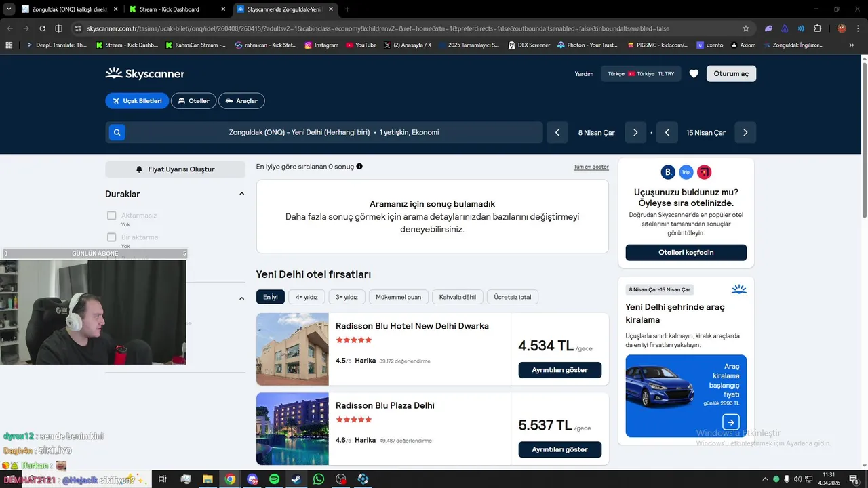Go to day before 15 Nisan Çar
The width and height of the screenshot is (868, 488).
coord(667,132)
